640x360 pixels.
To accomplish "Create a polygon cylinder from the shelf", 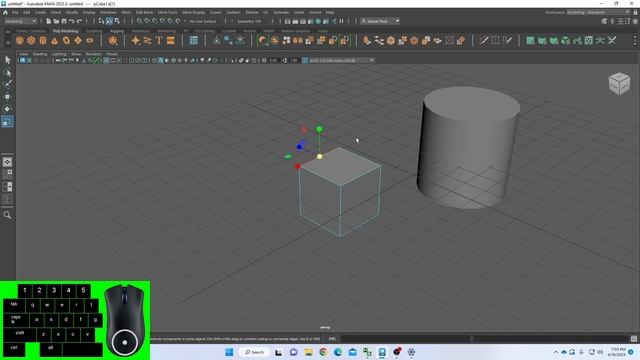I will pos(43,40).
